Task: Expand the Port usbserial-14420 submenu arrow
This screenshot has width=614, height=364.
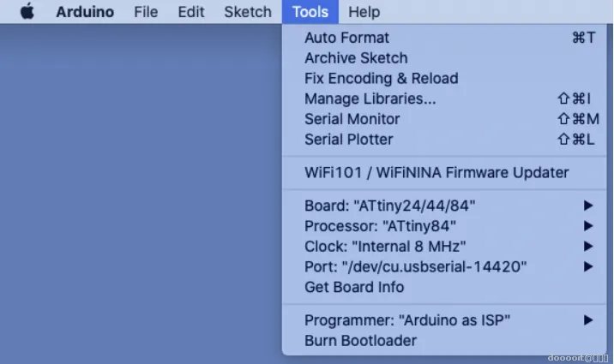Action: [x=588, y=266]
